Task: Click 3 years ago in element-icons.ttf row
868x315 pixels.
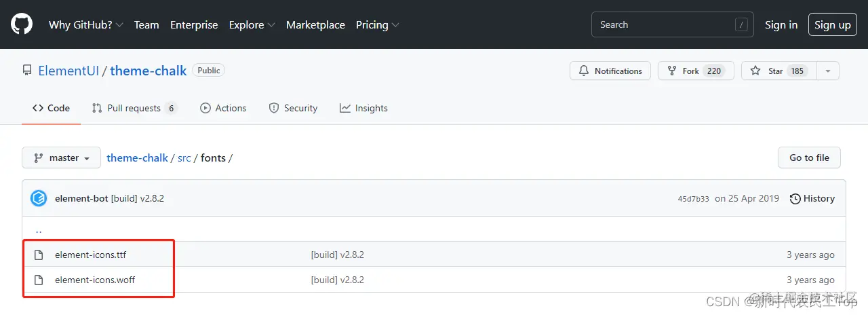Action: pos(810,255)
